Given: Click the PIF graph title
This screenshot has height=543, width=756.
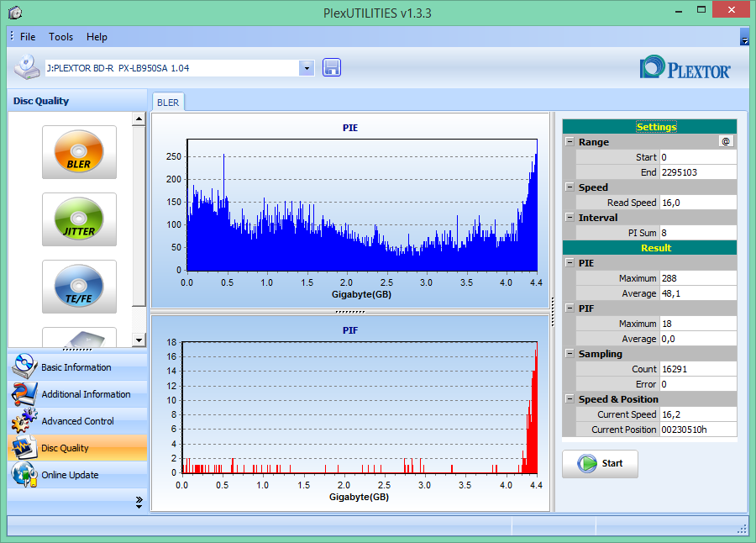Looking at the screenshot, I should (350, 330).
